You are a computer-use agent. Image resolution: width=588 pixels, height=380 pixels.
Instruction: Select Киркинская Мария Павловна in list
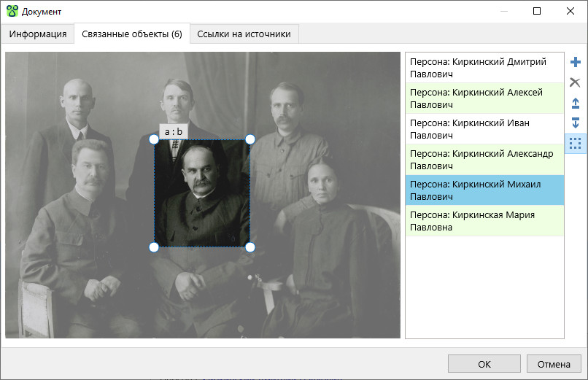point(484,221)
